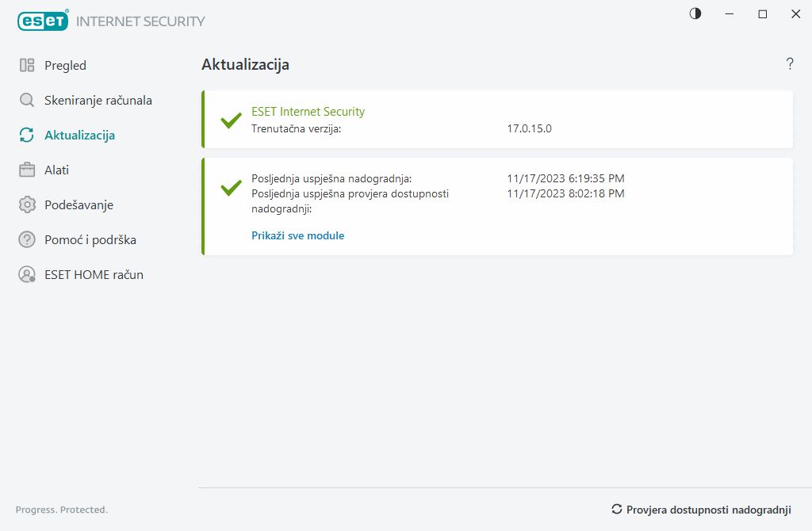
Task: Click the Skeniranje računala magnifier icon
Action: tap(27, 101)
